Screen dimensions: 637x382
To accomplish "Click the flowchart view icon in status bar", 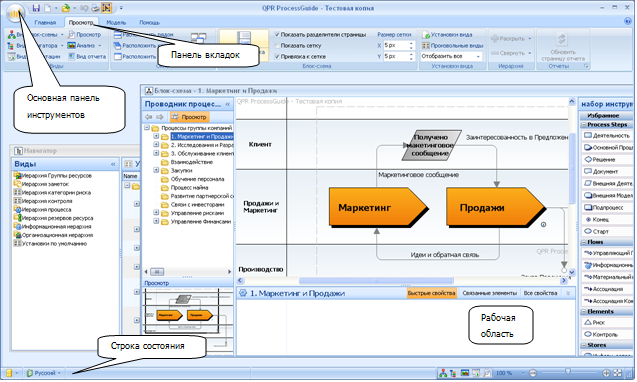I will click(443, 373).
